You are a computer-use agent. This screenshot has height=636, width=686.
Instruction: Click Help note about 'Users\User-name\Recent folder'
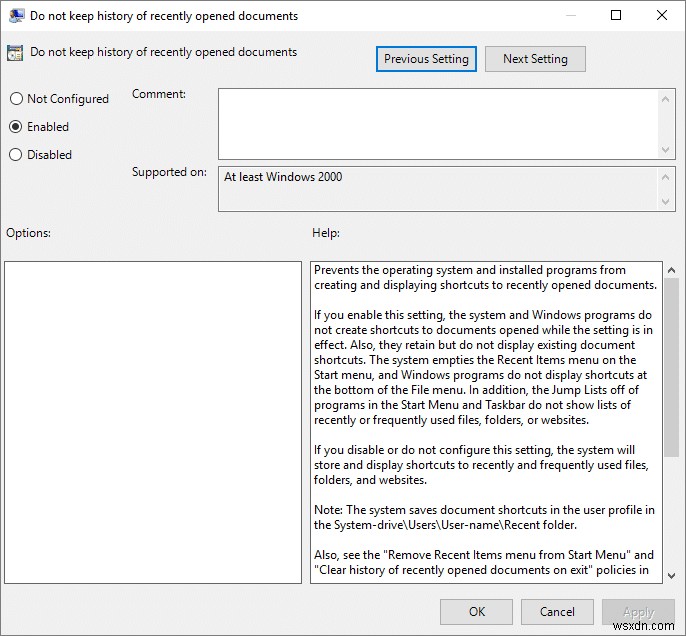(x=484, y=517)
